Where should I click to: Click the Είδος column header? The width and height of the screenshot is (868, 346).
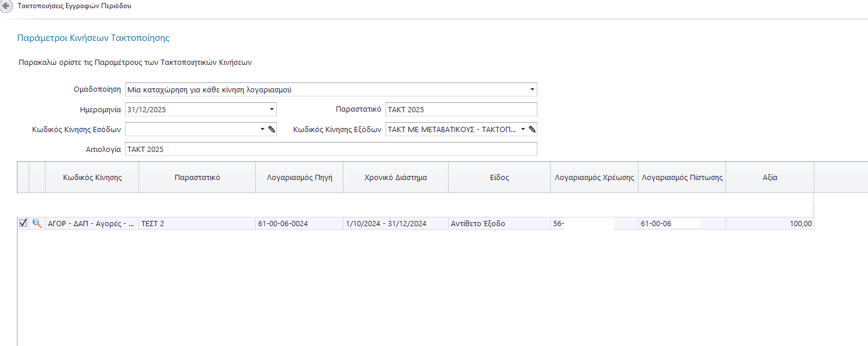pos(499,178)
